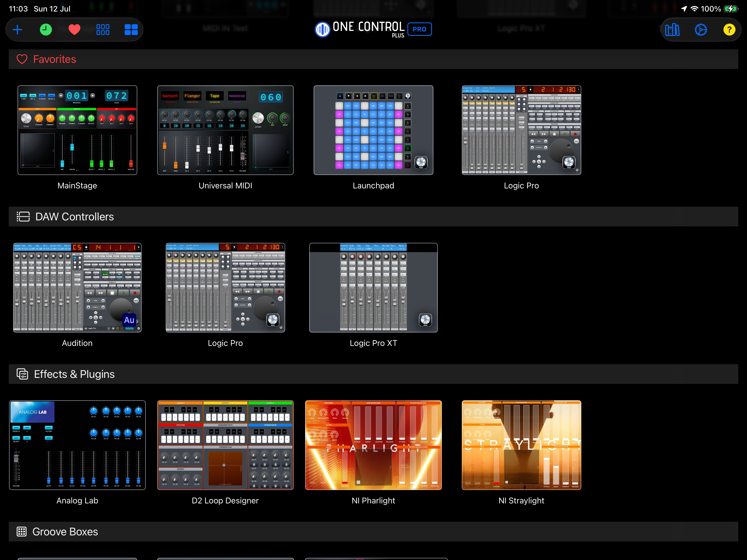Click the Wi-Fi icon in status bar
747x560 pixels.
(694, 9)
